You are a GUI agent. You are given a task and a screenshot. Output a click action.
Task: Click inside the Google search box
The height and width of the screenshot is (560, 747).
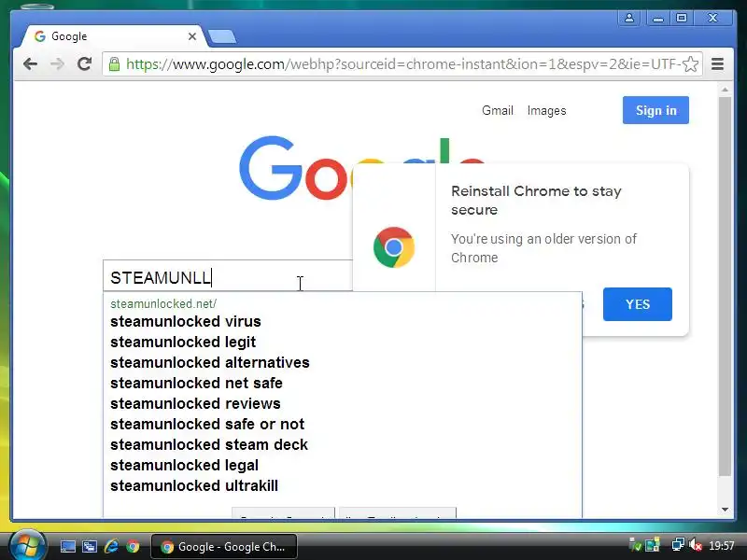pyautogui.click(x=228, y=276)
